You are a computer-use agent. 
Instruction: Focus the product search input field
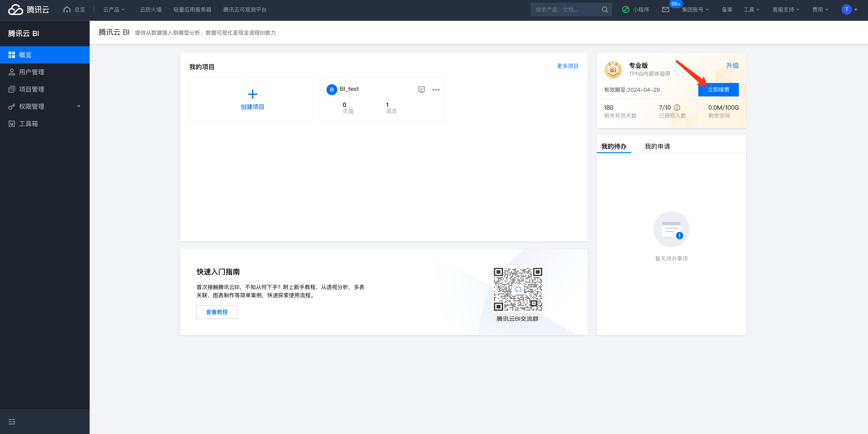(566, 10)
